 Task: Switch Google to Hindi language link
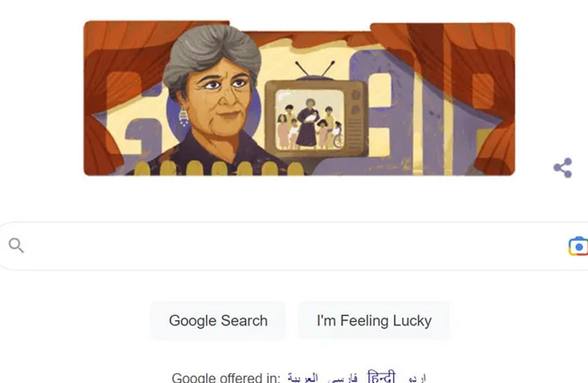(381, 376)
